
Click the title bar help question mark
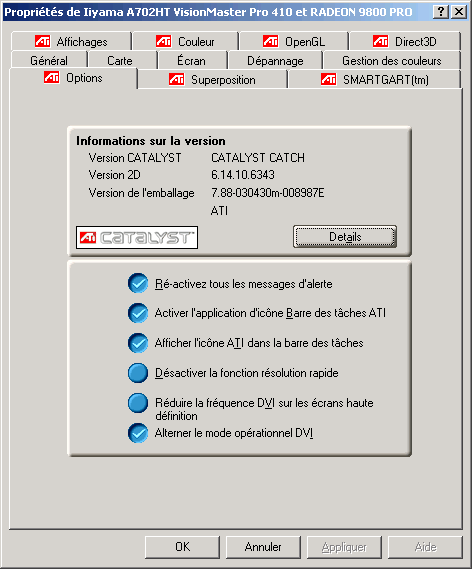[x=441, y=12]
